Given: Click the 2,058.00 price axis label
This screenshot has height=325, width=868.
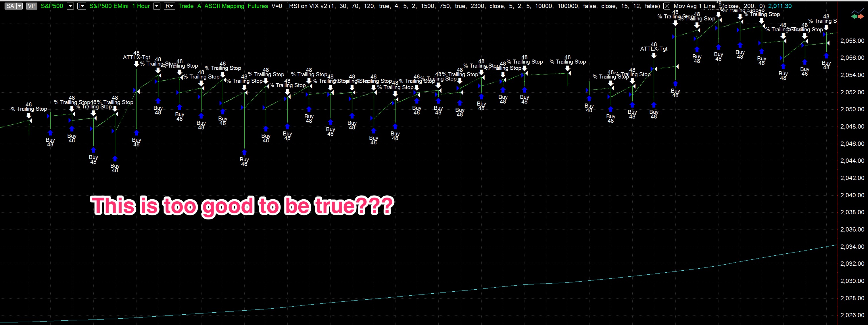Looking at the screenshot, I should click(852, 41).
